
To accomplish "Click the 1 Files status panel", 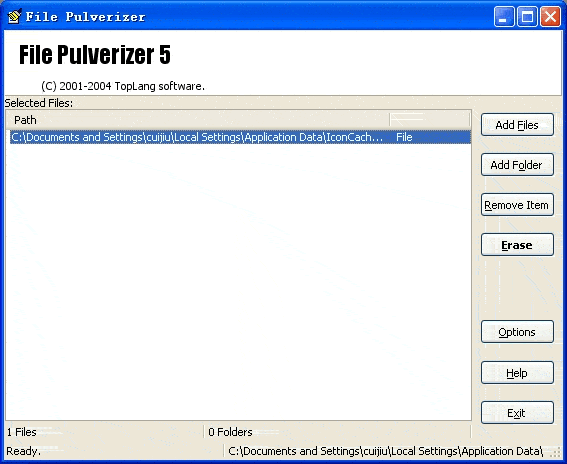I will point(104,432).
